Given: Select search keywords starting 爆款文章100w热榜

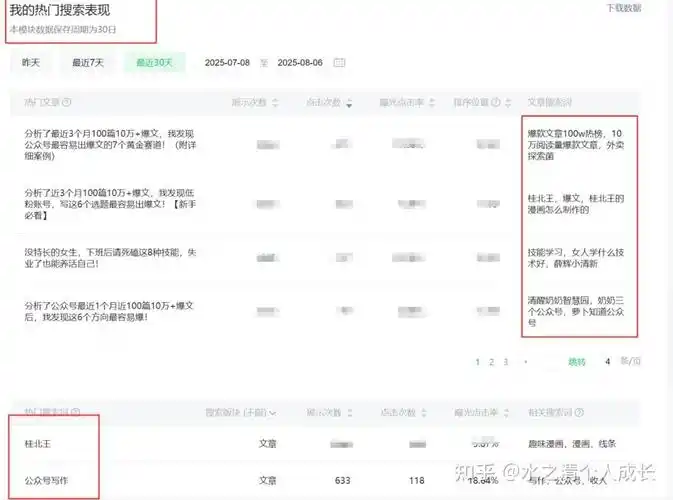Looking at the screenshot, I should [576, 145].
